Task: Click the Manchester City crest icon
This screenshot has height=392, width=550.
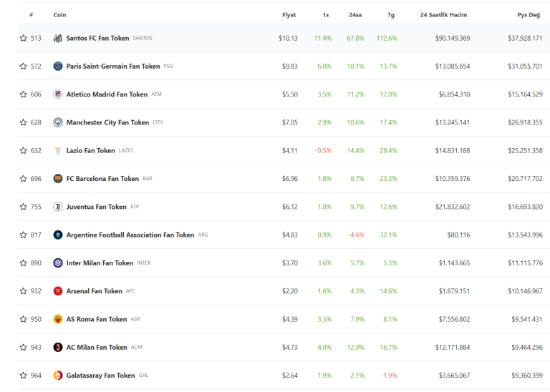Action: pos(58,122)
